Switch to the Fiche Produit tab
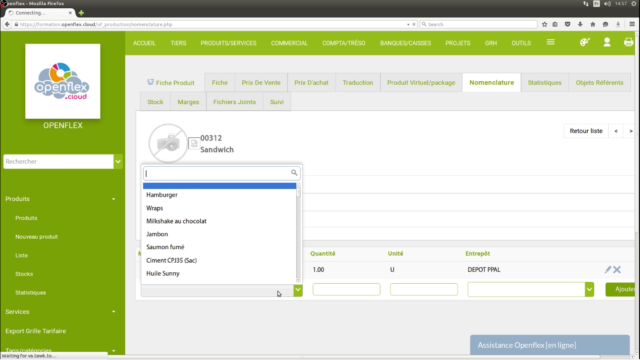This screenshot has width=640, height=360. [x=171, y=82]
